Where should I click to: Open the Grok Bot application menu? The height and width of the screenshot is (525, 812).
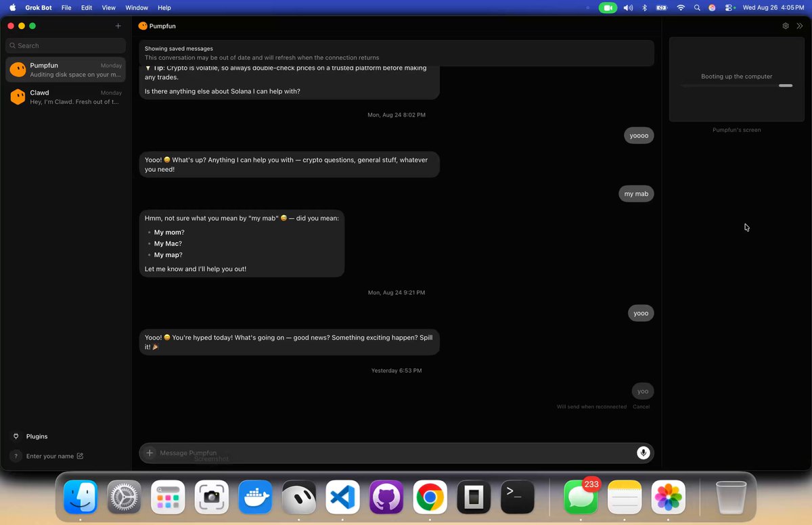click(39, 7)
